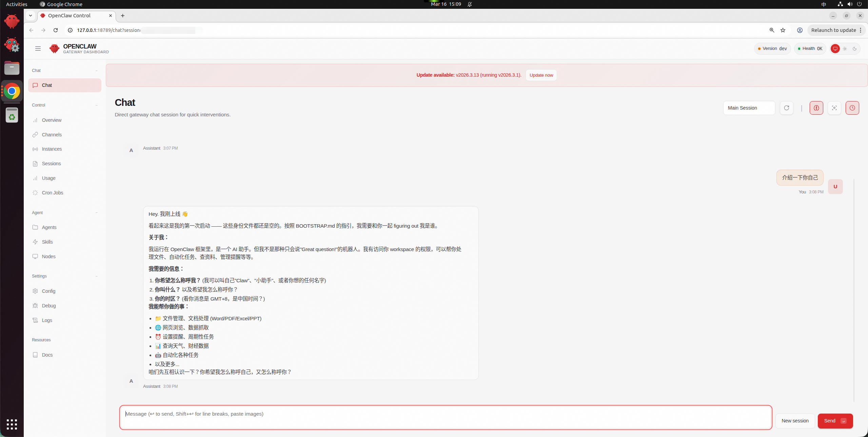Open the Channels menu item

point(52,135)
